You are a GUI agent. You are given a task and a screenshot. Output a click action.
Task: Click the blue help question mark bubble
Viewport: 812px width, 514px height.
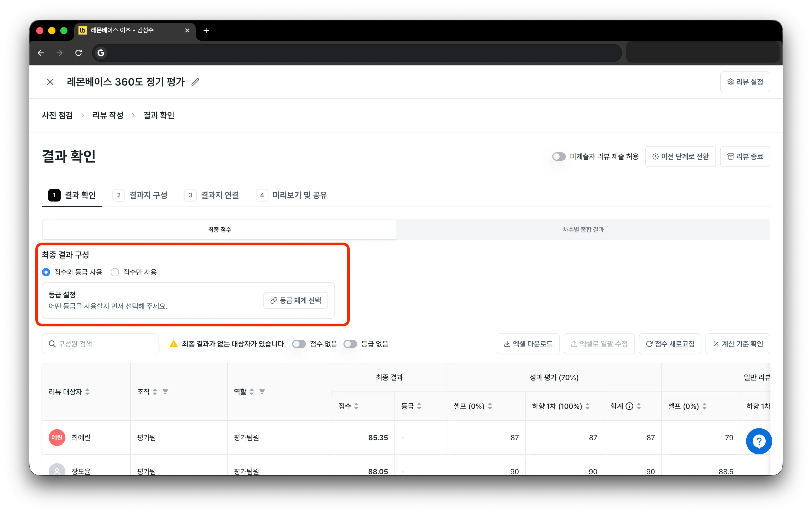click(759, 441)
